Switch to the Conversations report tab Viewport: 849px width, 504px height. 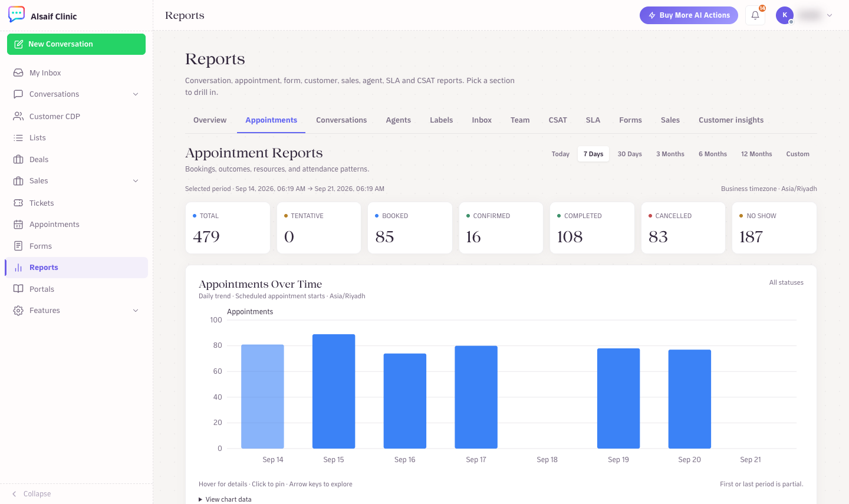click(x=341, y=120)
